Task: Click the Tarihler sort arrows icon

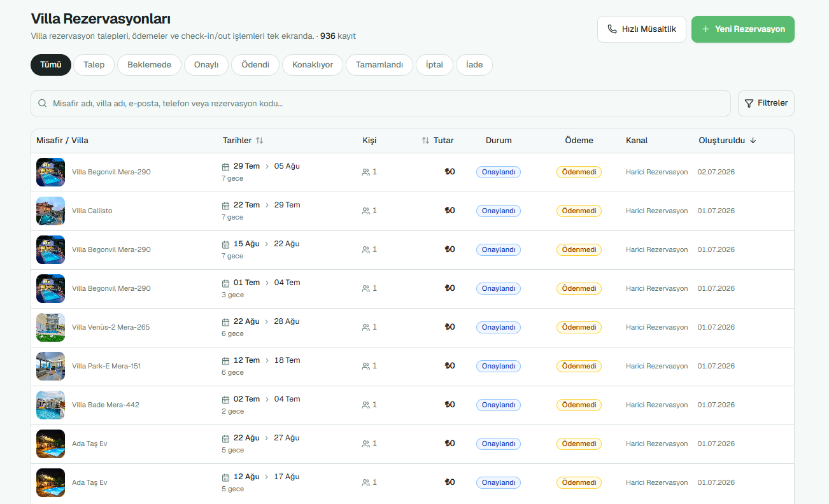Action: pos(260,141)
